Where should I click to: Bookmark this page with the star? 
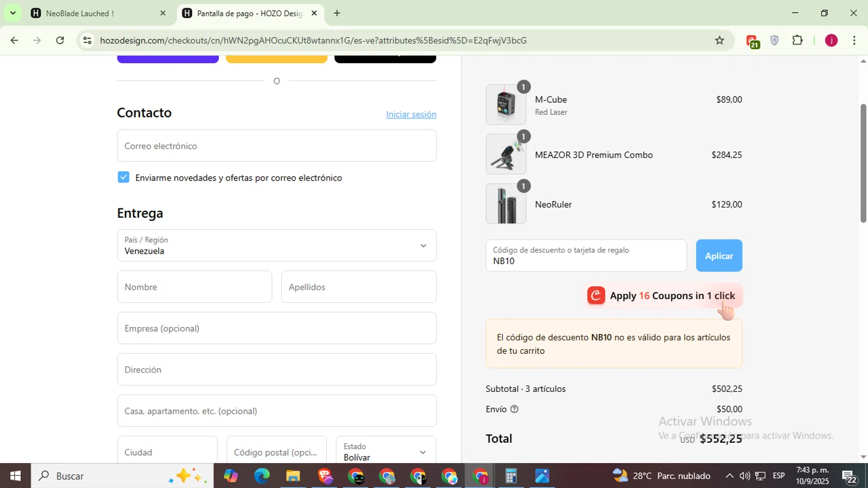click(719, 41)
